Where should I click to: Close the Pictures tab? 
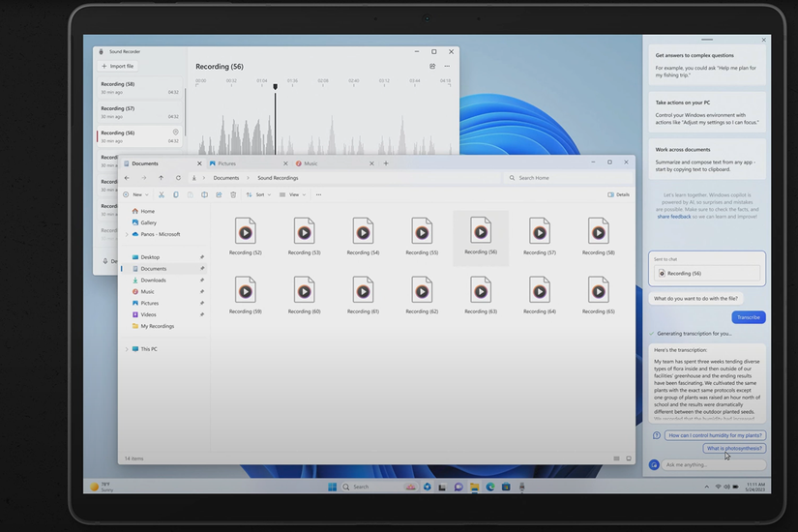[x=285, y=163]
